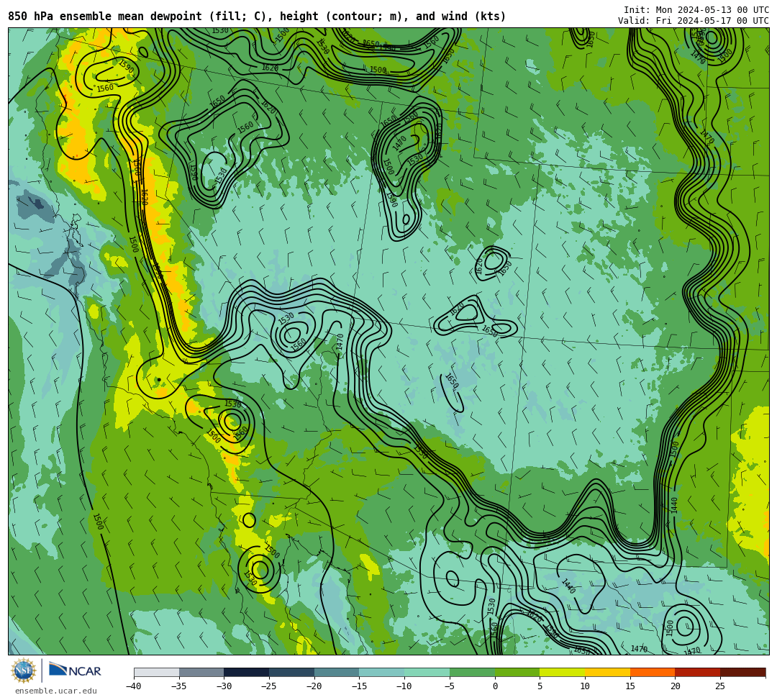Pick the orange 15 to 20 colorbar segment

[x=652, y=672]
